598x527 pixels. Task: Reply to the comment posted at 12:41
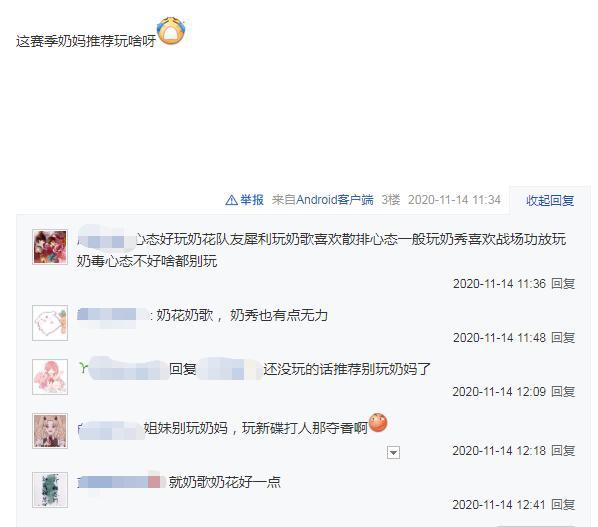563,505
